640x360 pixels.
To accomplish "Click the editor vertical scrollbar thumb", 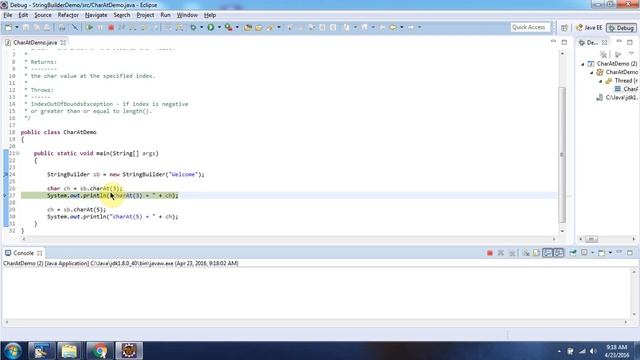I will pyautogui.click(x=562, y=154).
